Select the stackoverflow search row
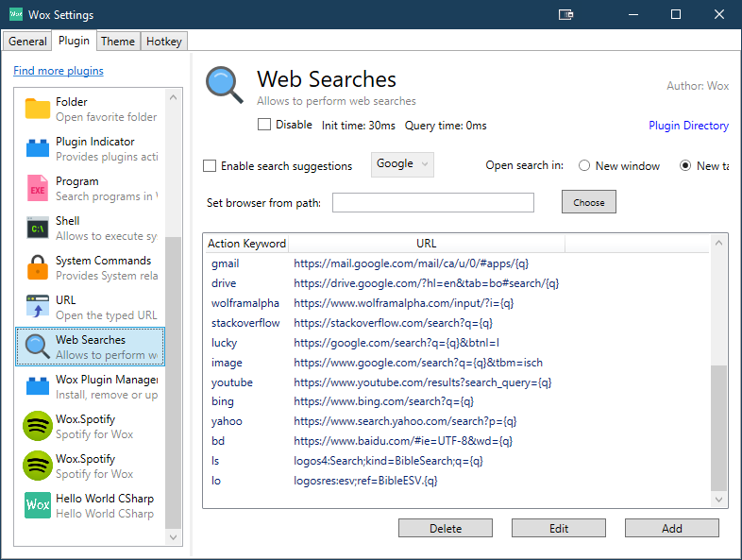 [x=457, y=323]
